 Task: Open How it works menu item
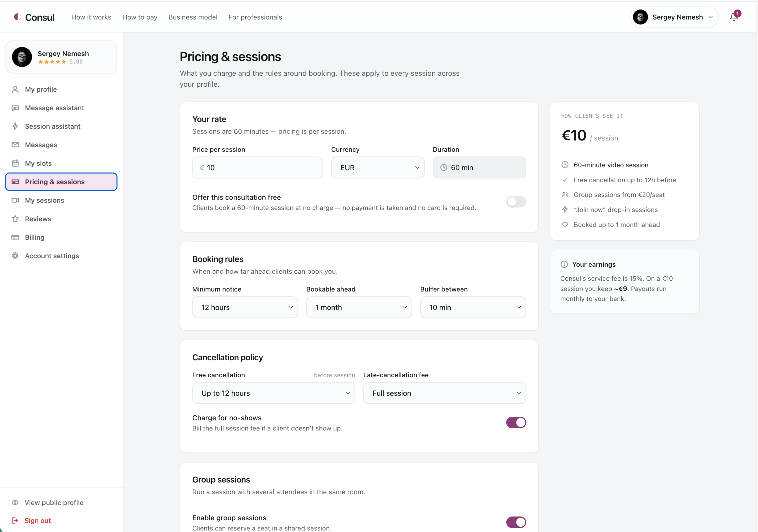pyautogui.click(x=91, y=17)
